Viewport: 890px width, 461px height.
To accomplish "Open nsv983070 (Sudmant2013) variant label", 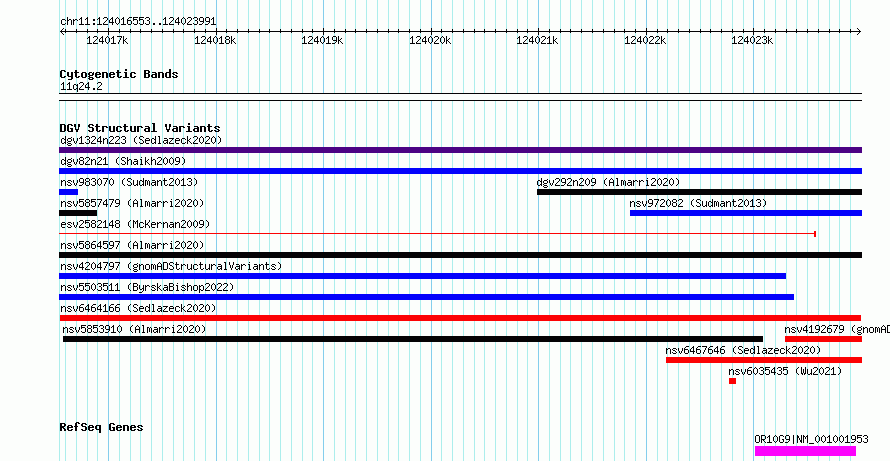I will 129,182.
